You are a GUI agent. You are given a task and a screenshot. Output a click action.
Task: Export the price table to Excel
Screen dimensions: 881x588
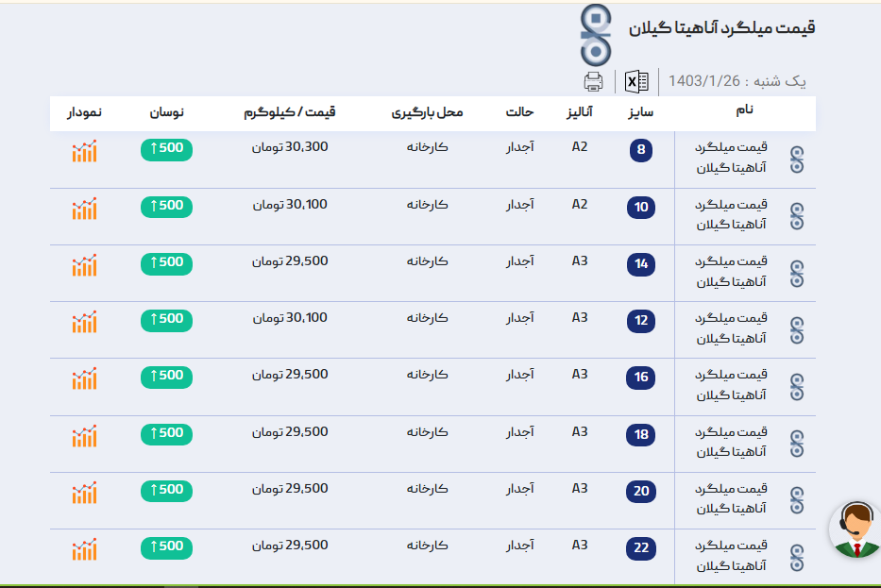pyautogui.click(x=636, y=82)
